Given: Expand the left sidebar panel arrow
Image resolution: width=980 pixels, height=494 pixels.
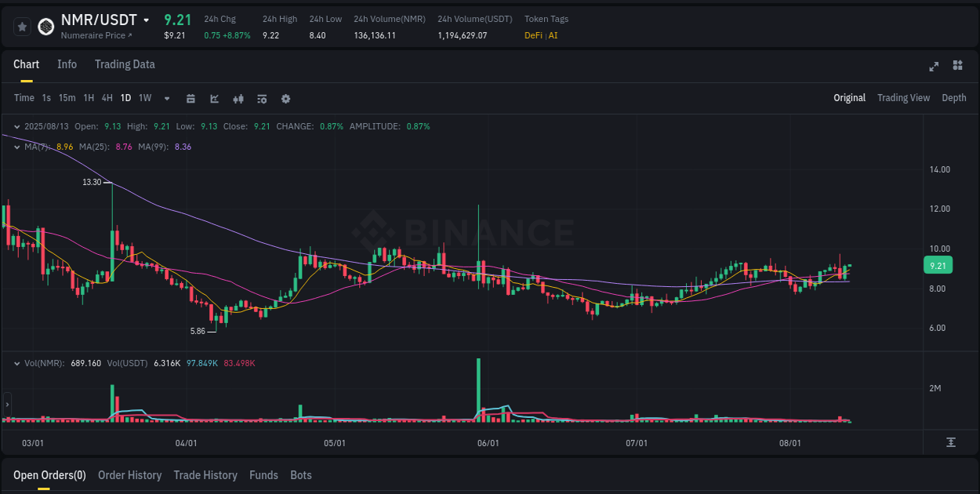Looking at the screenshot, I should click(x=6, y=406).
